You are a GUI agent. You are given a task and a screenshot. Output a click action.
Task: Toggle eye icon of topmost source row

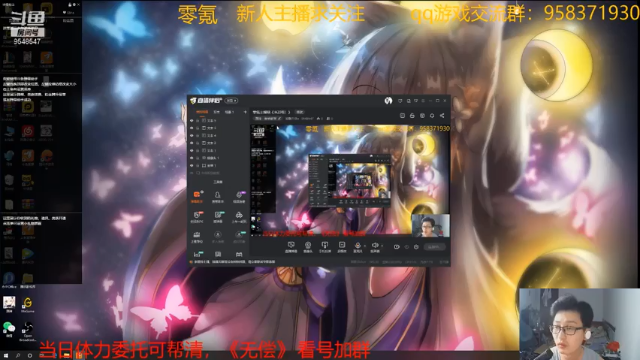(191, 120)
